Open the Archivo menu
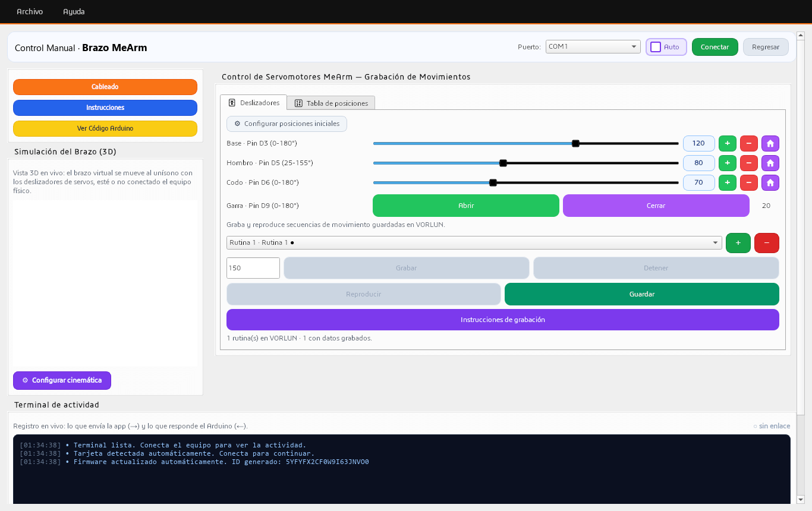 click(x=30, y=11)
